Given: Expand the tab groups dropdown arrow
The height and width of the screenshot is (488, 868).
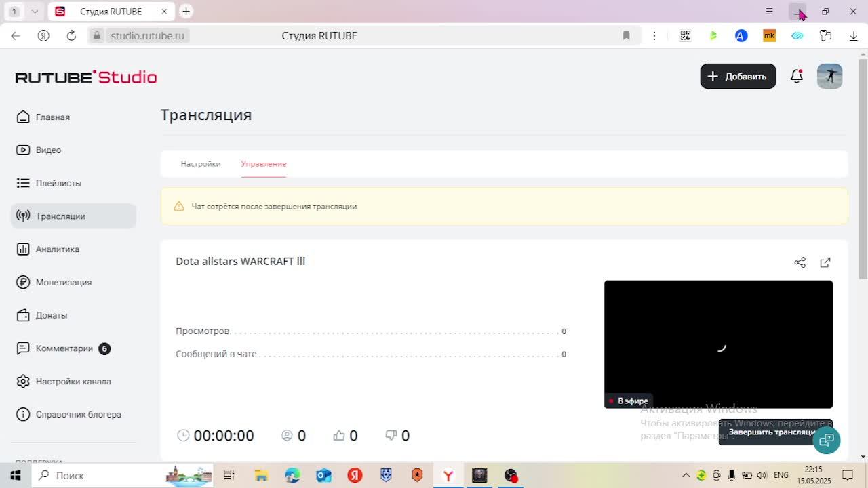Looking at the screenshot, I should (35, 12).
